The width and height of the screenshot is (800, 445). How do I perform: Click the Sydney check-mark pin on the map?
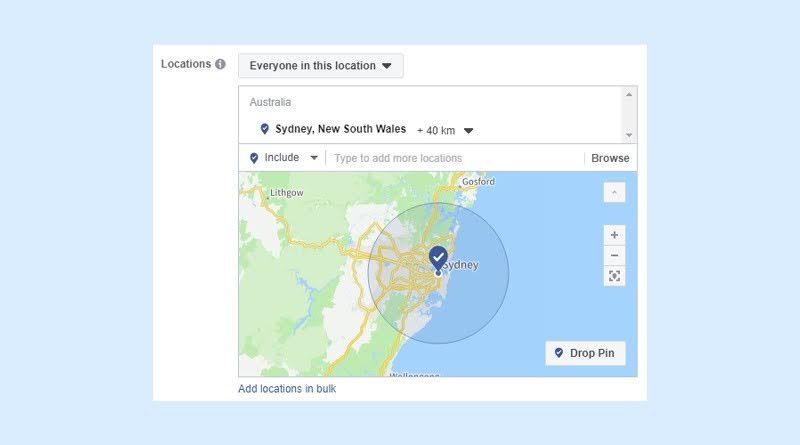click(x=438, y=258)
